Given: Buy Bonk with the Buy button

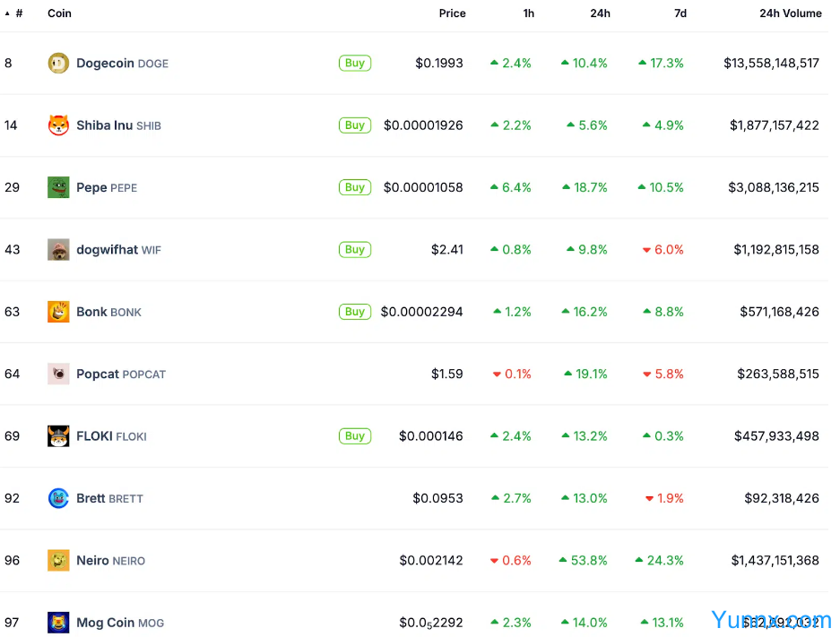Looking at the screenshot, I should pyautogui.click(x=355, y=312).
